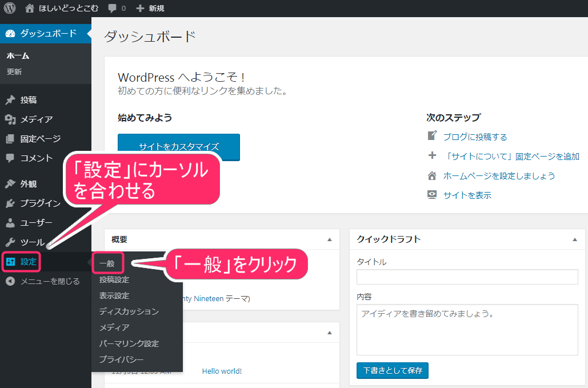Click the Hello world! post link
588x388 pixels.
(x=222, y=371)
